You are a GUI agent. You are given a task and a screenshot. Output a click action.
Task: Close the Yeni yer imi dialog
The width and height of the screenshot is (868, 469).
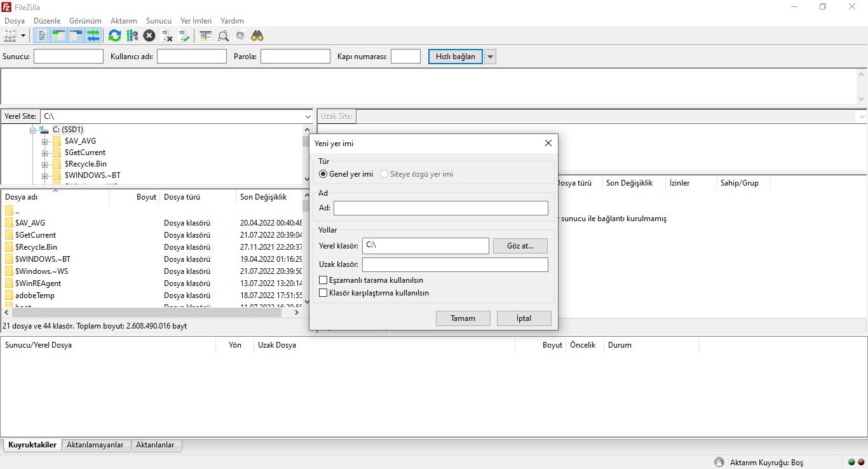click(x=548, y=143)
